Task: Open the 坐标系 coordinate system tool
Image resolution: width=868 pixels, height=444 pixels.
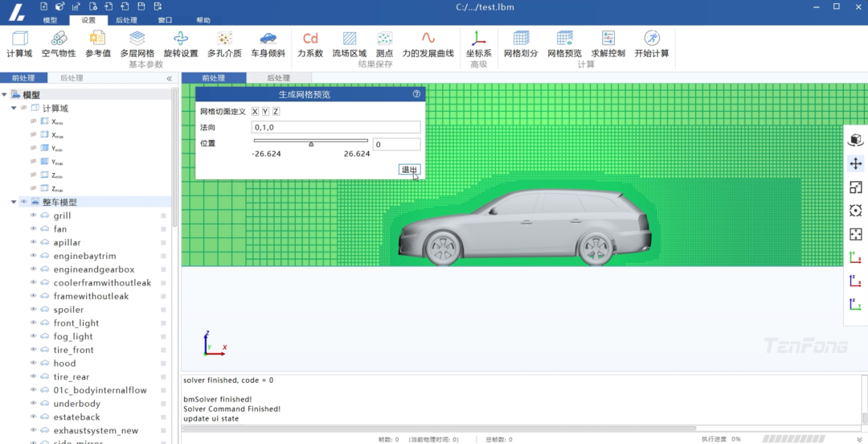Action: [x=478, y=43]
